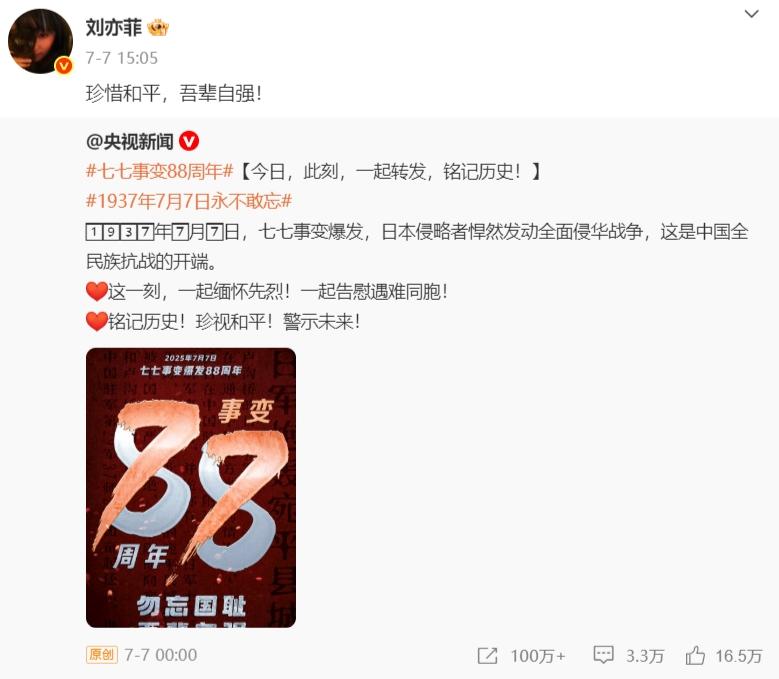The height and width of the screenshot is (679, 779).
Task: Click the 原创 original tag badge
Action: coord(102,655)
